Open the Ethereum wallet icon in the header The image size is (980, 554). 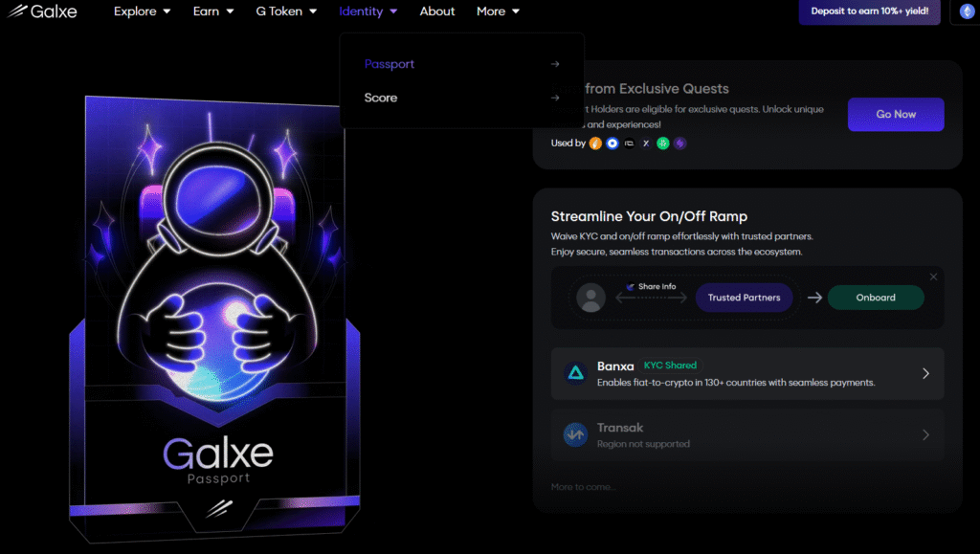(x=967, y=11)
